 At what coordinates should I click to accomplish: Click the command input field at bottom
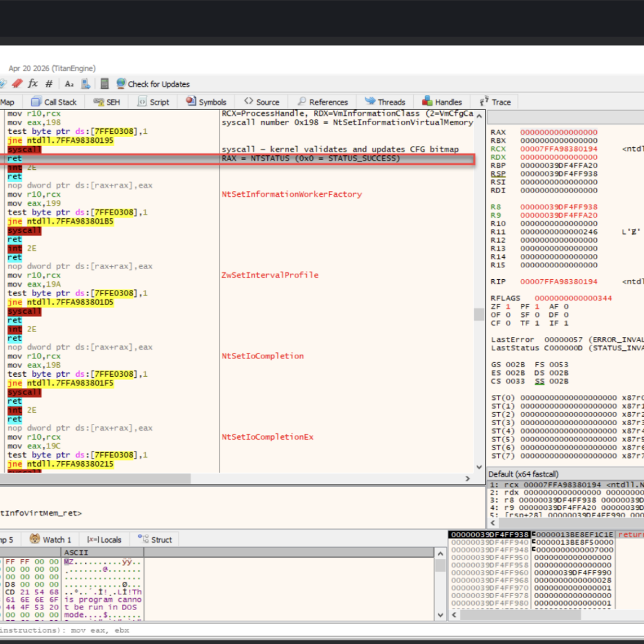(322, 630)
